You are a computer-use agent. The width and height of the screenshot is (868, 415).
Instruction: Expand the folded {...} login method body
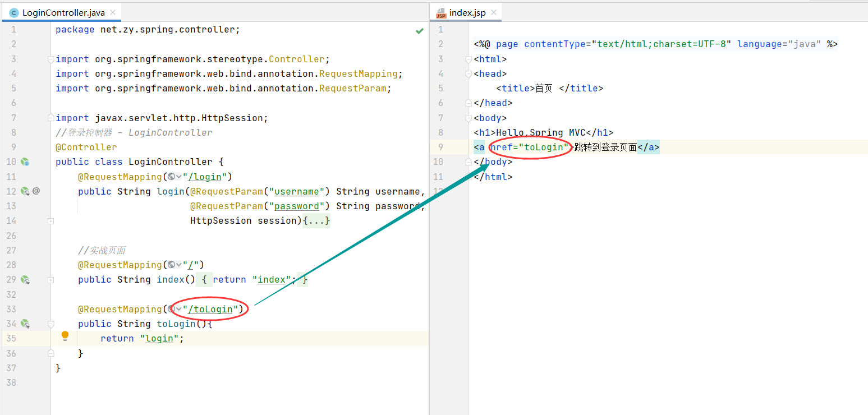click(316, 221)
